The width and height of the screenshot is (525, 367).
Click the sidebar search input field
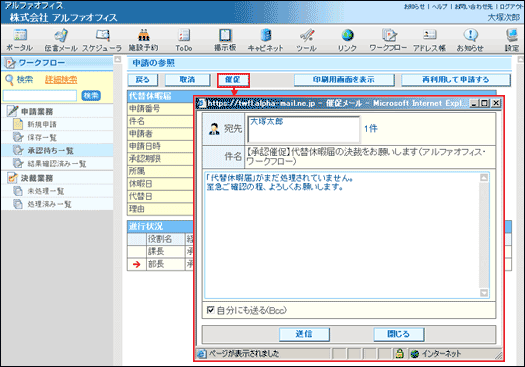[40, 96]
